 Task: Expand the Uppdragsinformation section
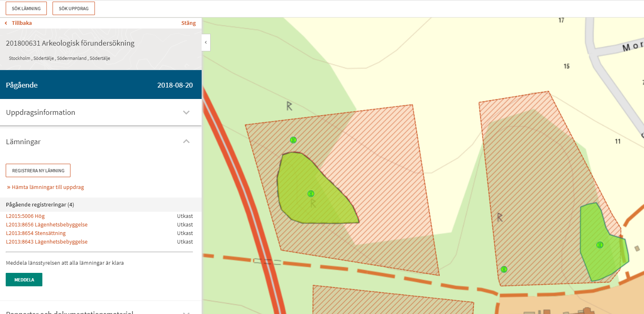pos(101,112)
